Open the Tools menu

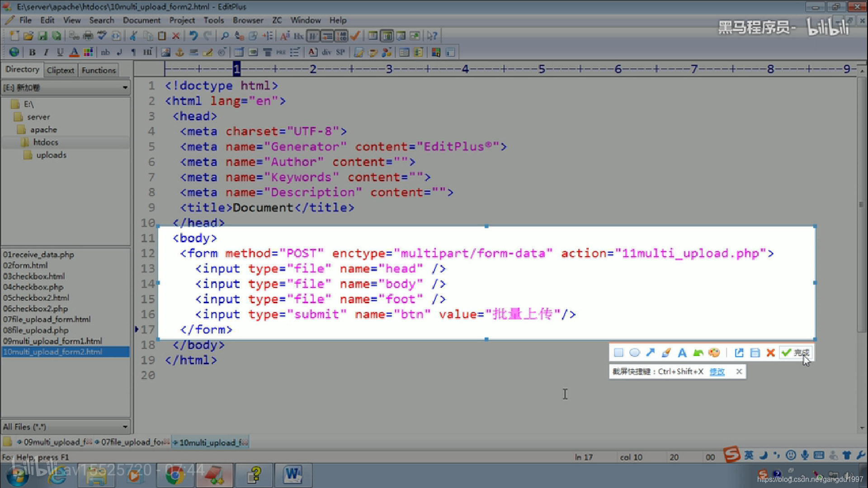click(214, 20)
